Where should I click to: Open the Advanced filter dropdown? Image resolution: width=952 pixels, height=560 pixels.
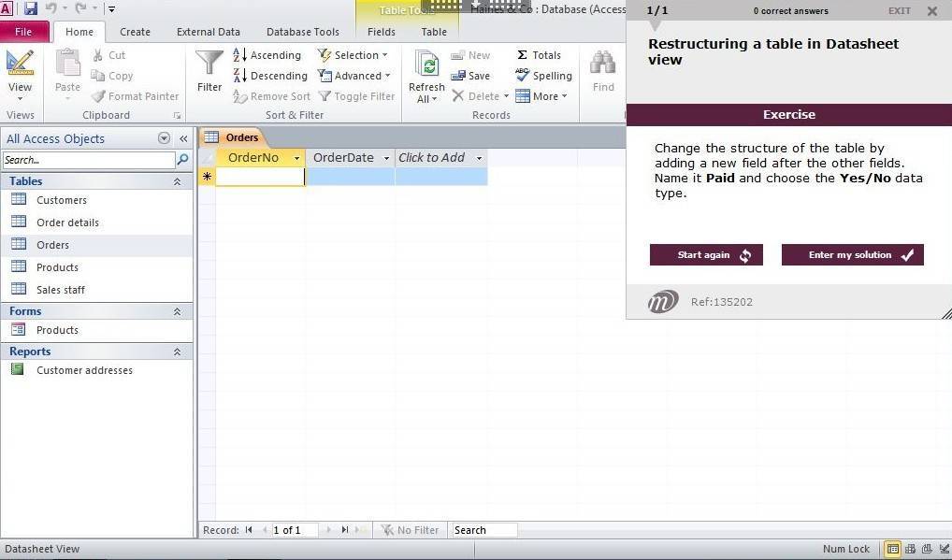pyautogui.click(x=354, y=76)
